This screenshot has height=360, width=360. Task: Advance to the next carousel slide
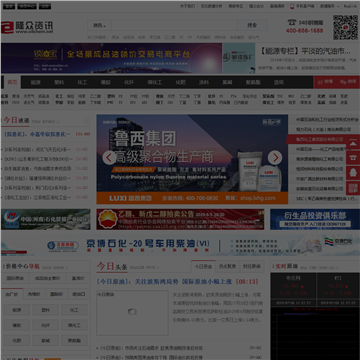[275, 158]
